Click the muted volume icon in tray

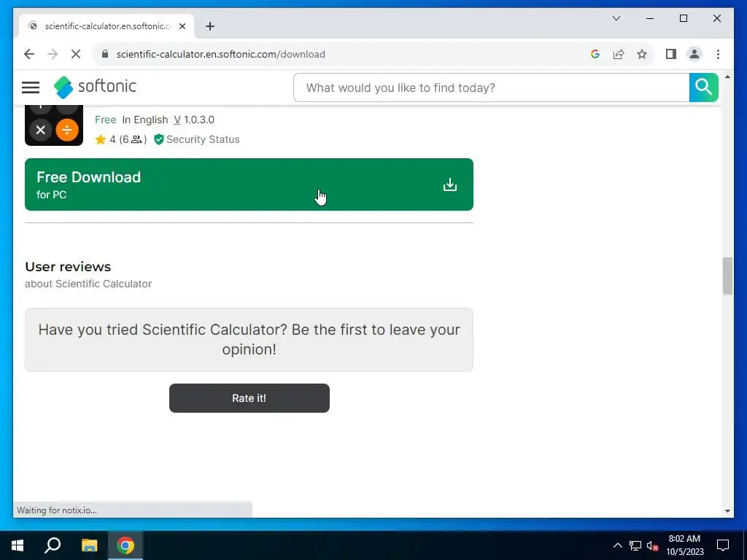(x=652, y=545)
